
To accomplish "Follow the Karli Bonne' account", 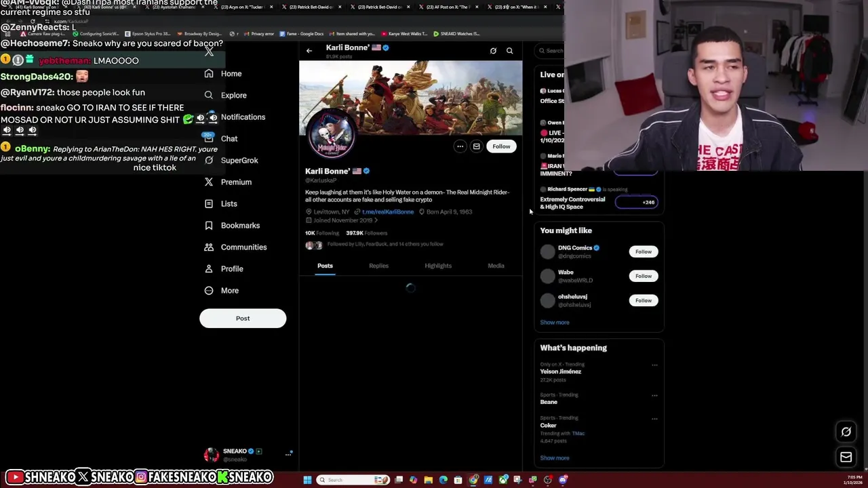I will (x=501, y=146).
